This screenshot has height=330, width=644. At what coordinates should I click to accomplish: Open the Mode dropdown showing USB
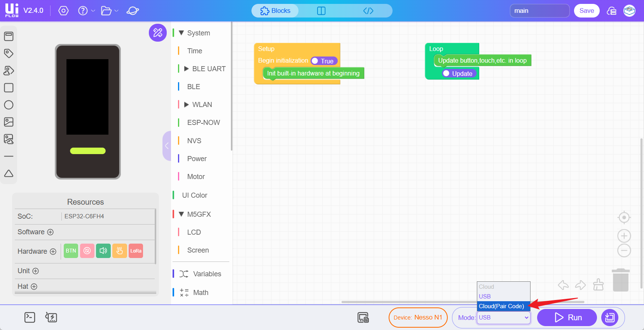(x=504, y=318)
